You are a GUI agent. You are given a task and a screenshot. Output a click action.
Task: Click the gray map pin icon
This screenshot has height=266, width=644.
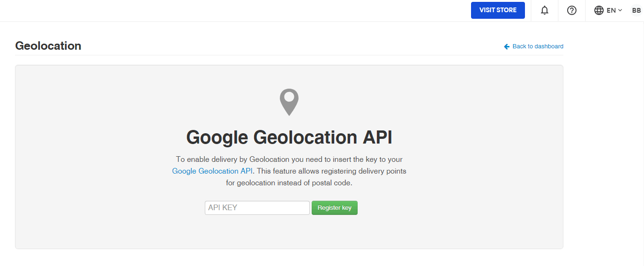click(289, 101)
